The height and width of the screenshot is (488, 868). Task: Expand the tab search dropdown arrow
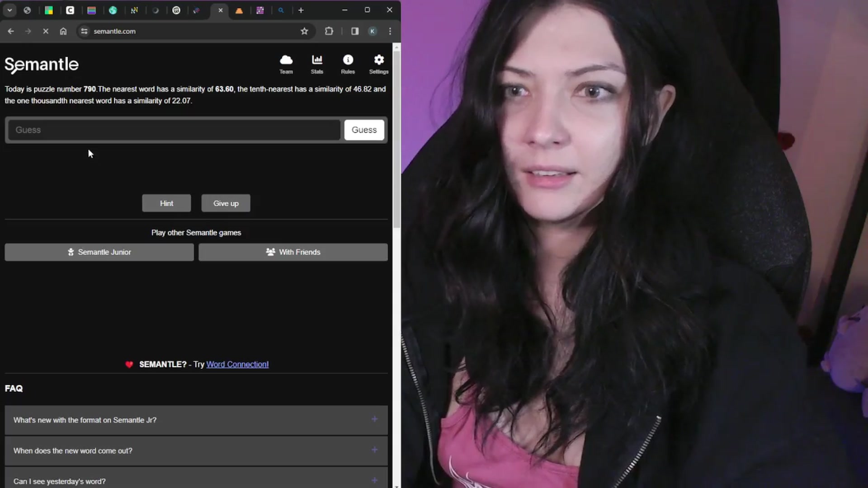click(9, 10)
